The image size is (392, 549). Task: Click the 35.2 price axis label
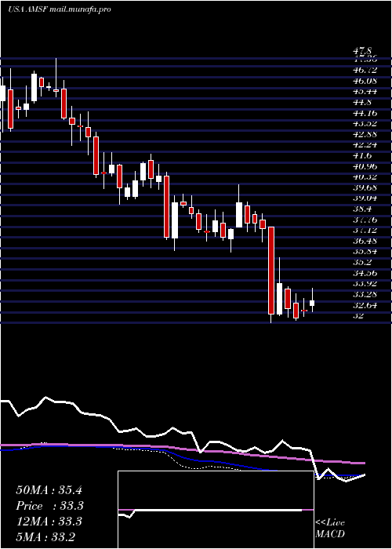click(x=363, y=263)
